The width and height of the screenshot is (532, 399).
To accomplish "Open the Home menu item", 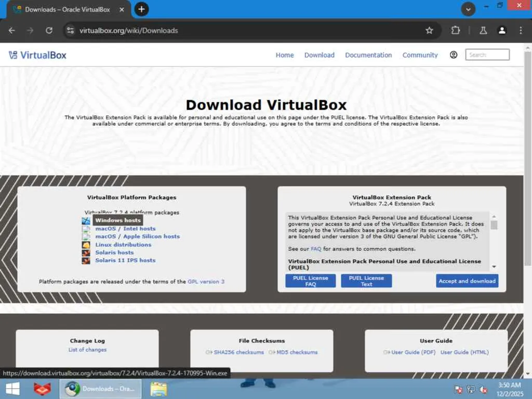I will click(285, 55).
